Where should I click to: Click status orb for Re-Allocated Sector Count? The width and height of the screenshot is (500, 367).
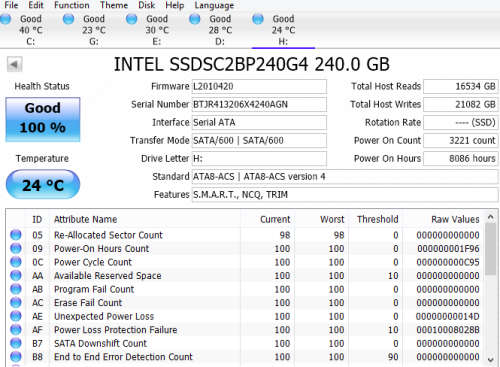[x=16, y=235]
